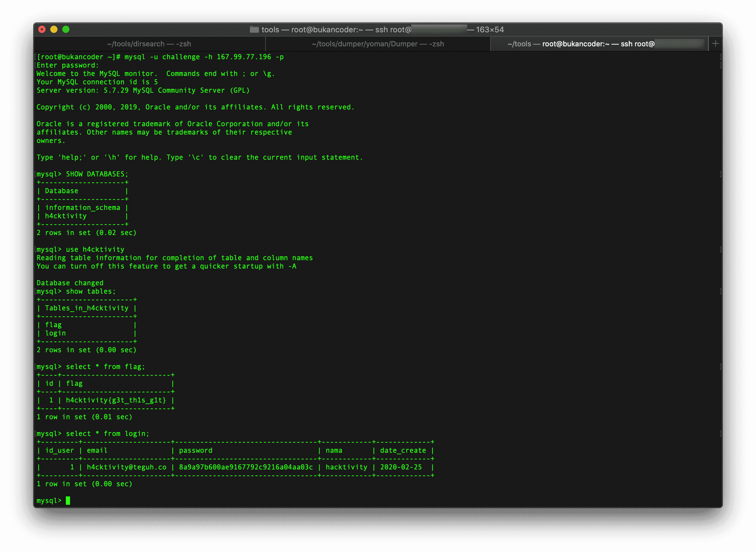
Task: Click the Tables_in_h4cktivity column header
Action: [x=86, y=308]
